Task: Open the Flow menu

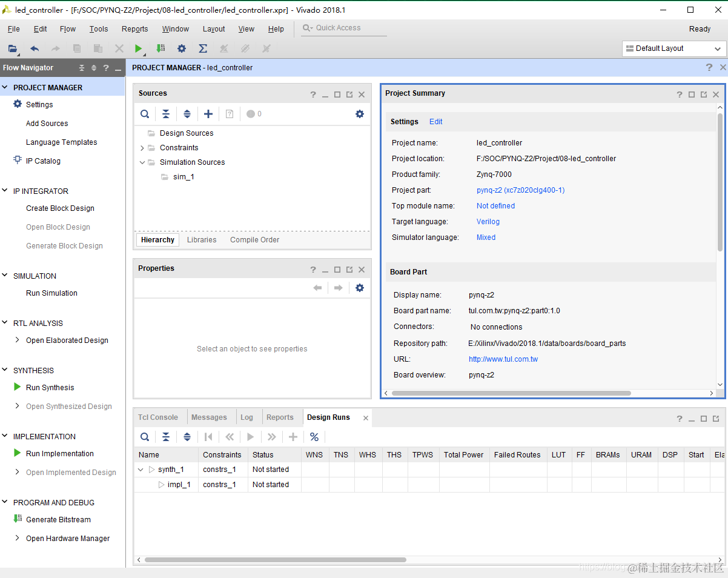Action: tap(68, 29)
